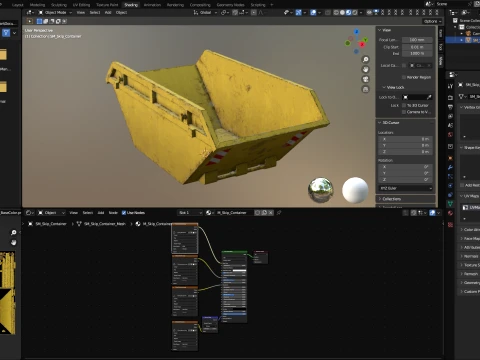Image resolution: width=480 pixels, height=360 pixels.
Task: Toggle camera view icon
Action: [366, 79]
